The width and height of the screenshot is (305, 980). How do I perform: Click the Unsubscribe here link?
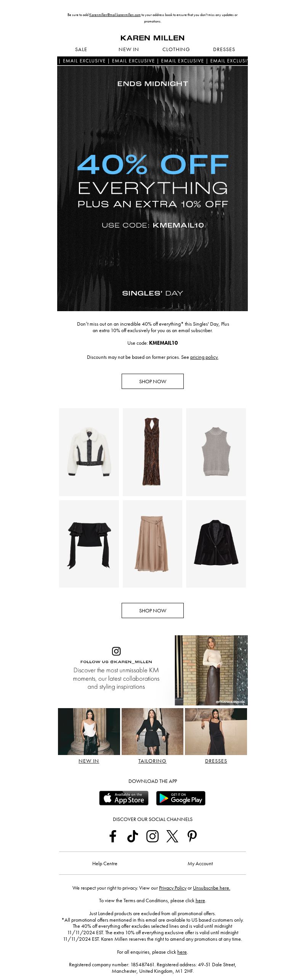point(212,888)
